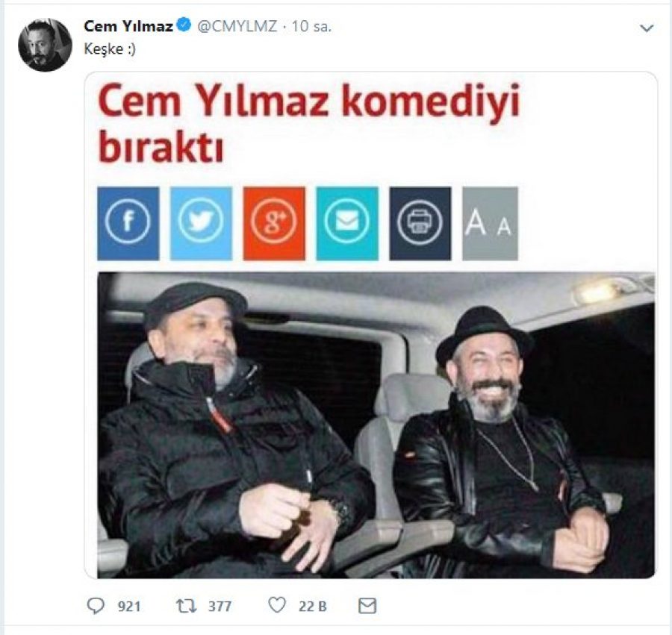The image size is (672, 635).
Task: Click the blue verified badge
Action: pyautogui.click(x=184, y=25)
